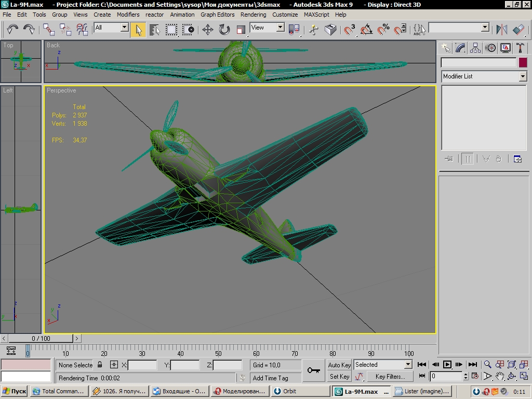Play the animation
This screenshot has width=532, height=399.
point(447,365)
